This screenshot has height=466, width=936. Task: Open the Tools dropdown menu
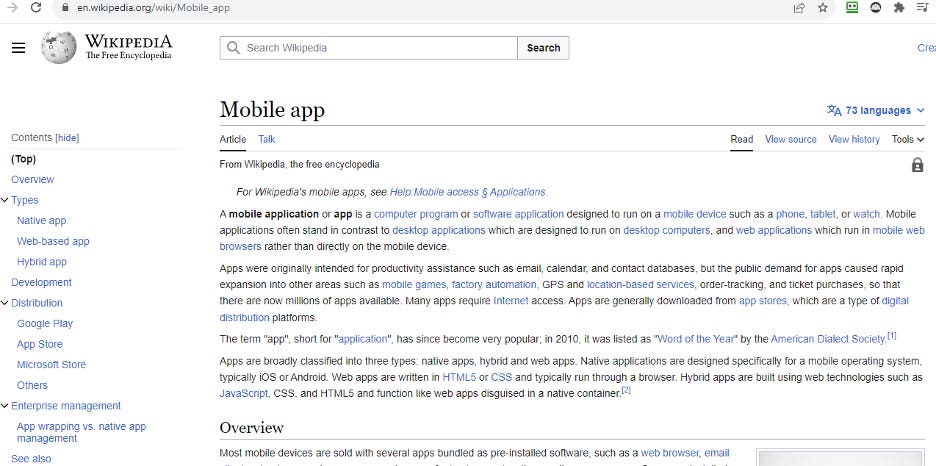(908, 139)
